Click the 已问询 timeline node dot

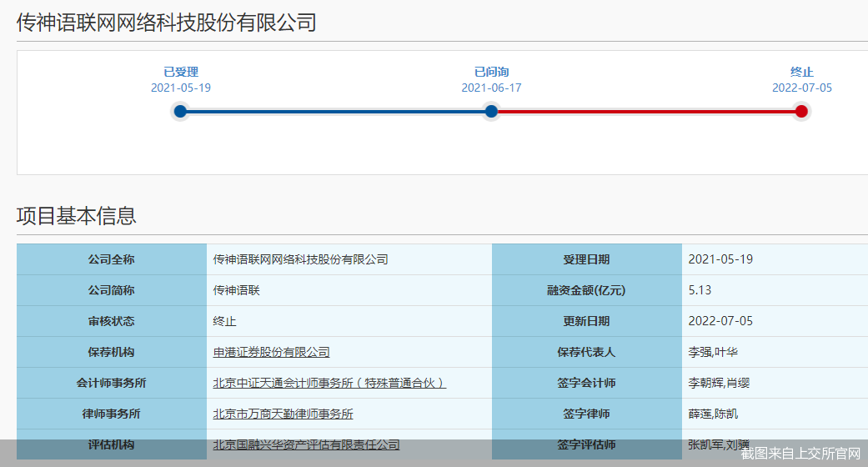[491, 112]
